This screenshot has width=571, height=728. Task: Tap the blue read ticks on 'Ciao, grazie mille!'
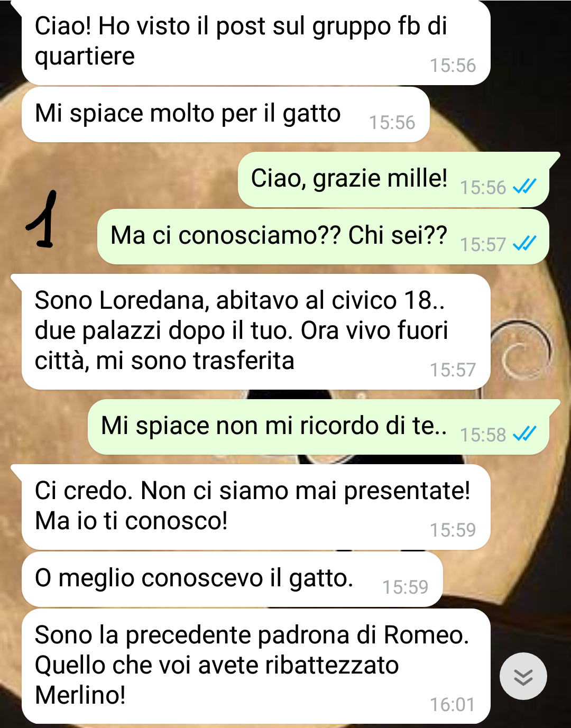click(x=524, y=186)
